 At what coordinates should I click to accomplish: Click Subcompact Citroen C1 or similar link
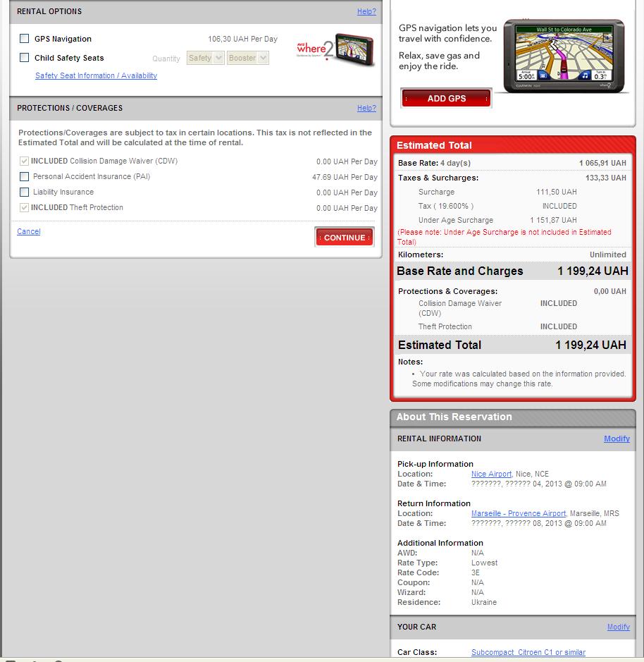(528, 653)
